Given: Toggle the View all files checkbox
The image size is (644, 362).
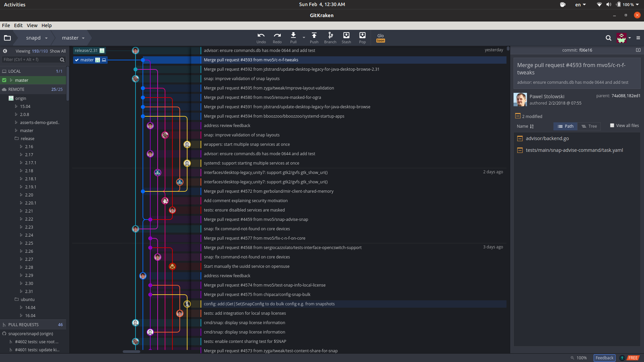Looking at the screenshot, I should [612, 125].
